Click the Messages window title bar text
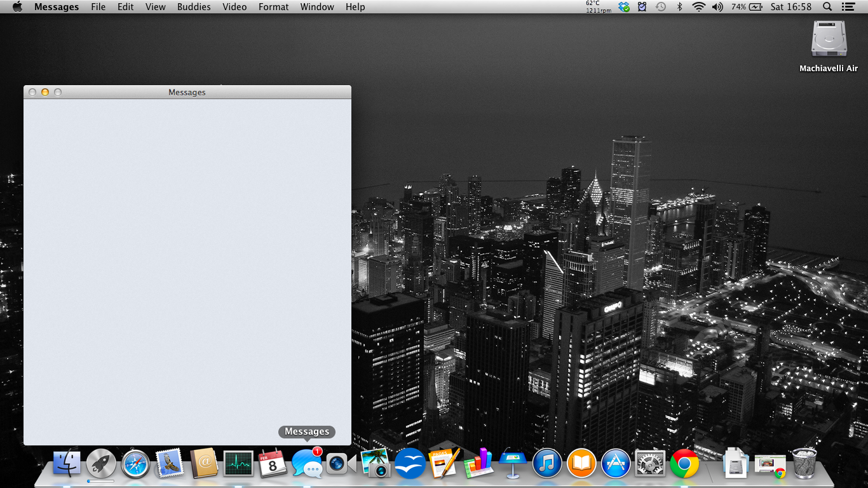Screen dimensions: 868x488 187,92
